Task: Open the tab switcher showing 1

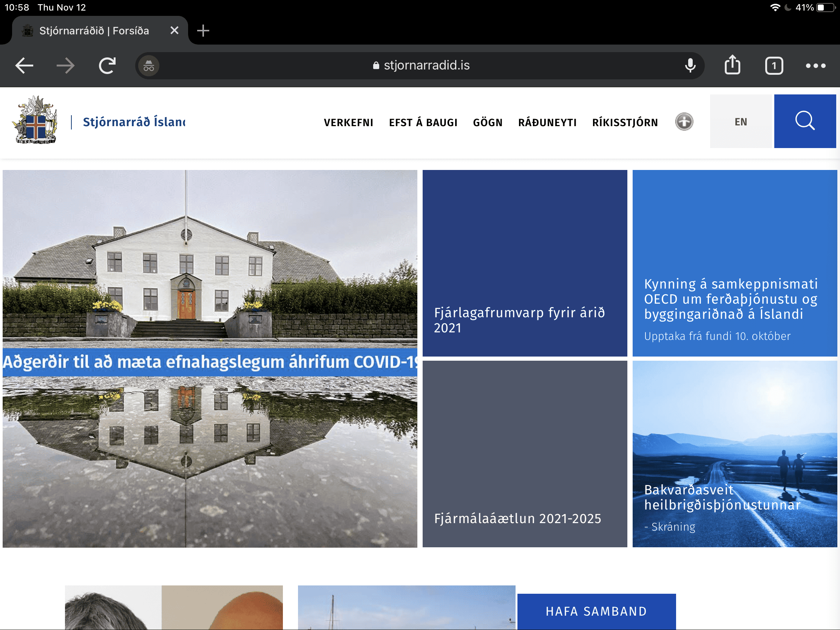Action: (x=774, y=66)
